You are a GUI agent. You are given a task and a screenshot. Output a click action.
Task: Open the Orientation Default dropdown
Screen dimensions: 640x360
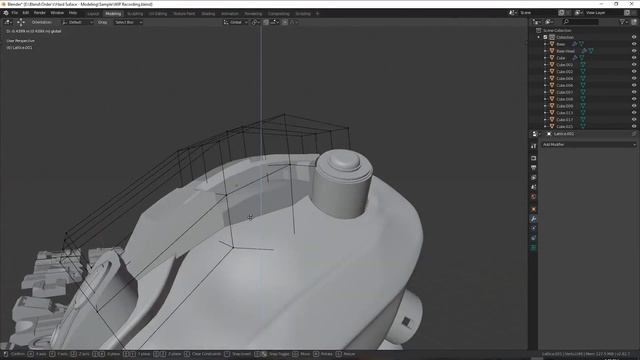[78, 22]
